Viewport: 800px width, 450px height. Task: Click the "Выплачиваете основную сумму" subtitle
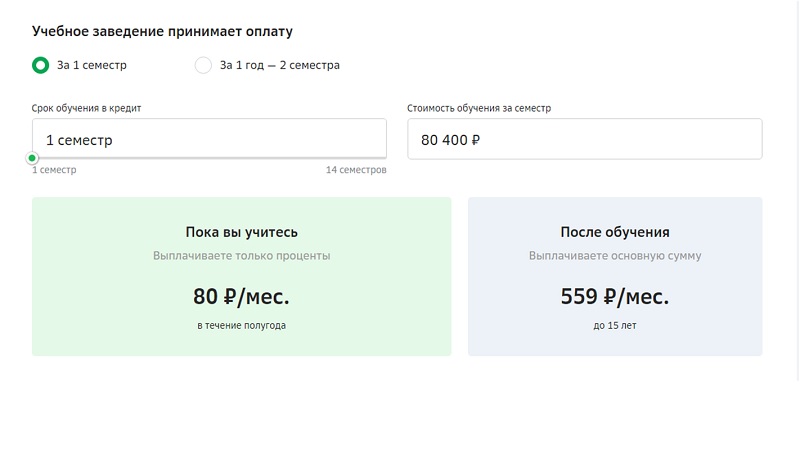click(615, 256)
